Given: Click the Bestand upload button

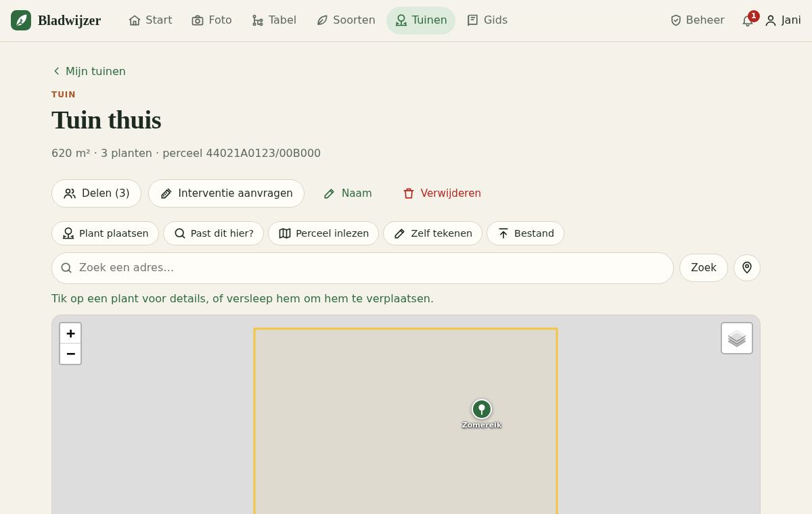Looking at the screenshot, I should 525,233.
